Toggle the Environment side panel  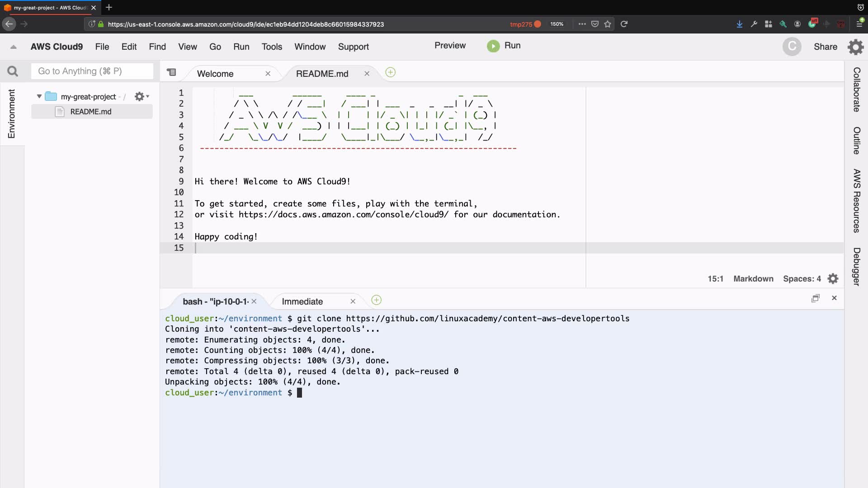pyautogui.click(x=12, y=114)
